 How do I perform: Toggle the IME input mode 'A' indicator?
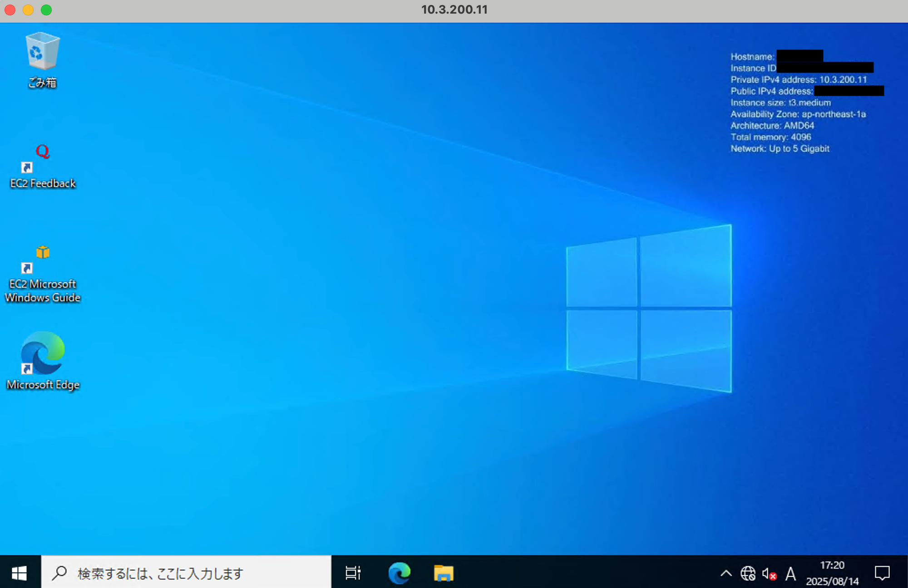click(x=790, y=574)
